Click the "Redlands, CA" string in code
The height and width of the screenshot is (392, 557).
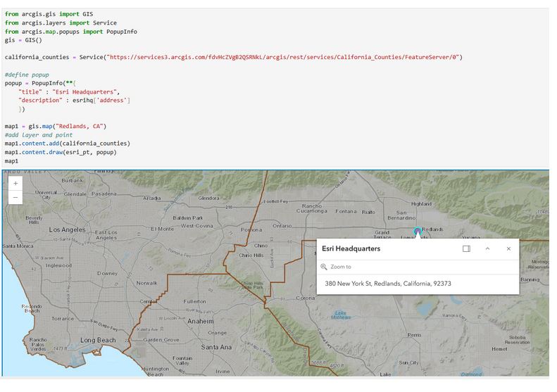pyautogui.click(x=79, y=127)
